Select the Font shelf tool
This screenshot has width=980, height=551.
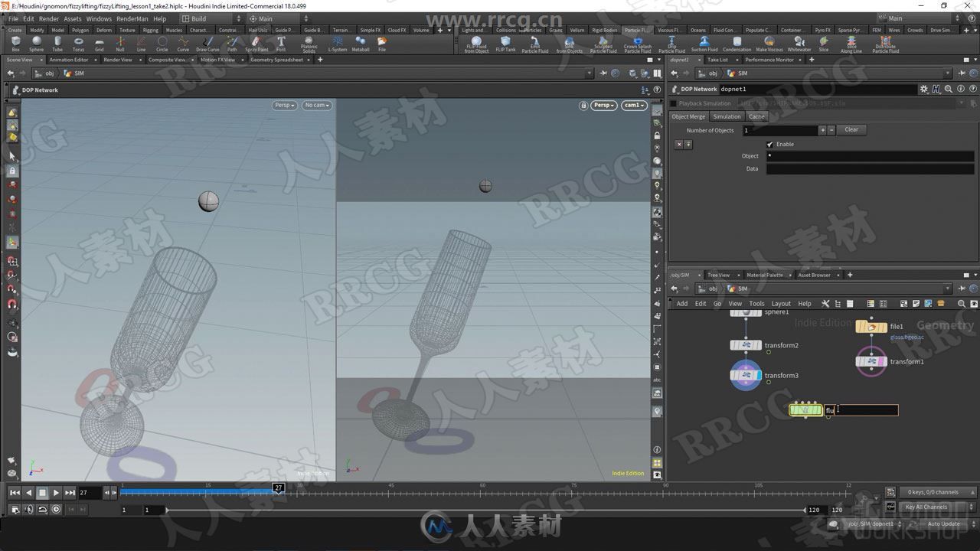pyautogui.click(x=281, y=44)
